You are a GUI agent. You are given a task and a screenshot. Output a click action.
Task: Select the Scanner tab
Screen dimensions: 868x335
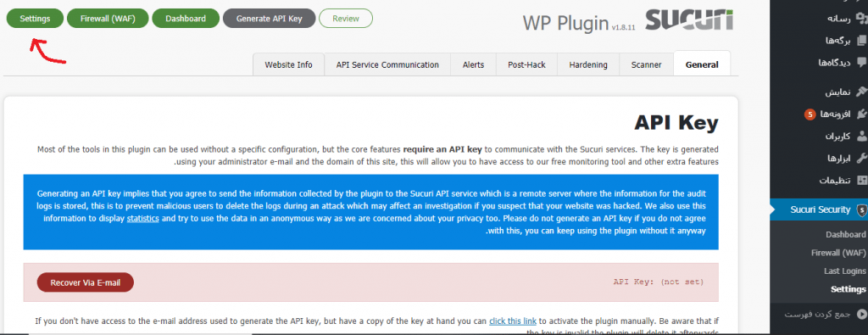(x=646, y=64)
